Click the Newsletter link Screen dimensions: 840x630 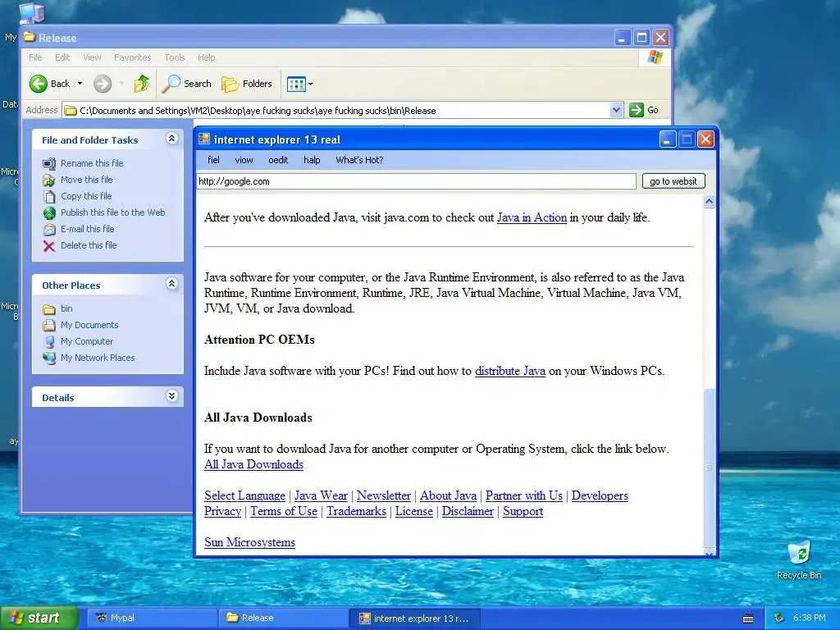coord(384,495)
